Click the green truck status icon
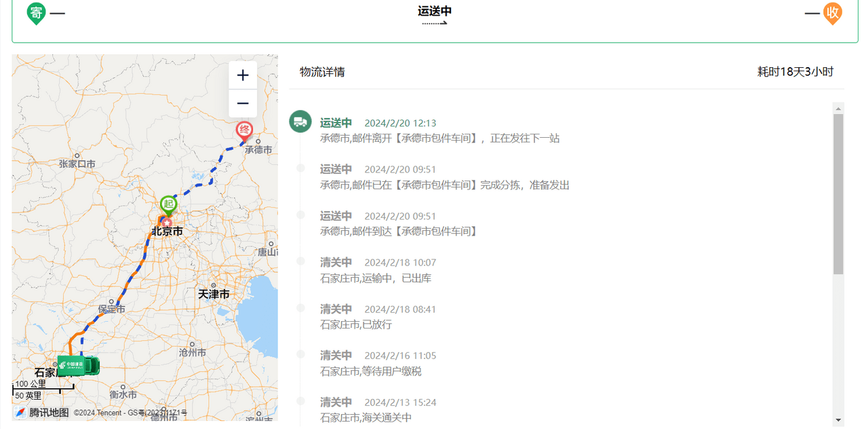 [x=300, y=122]
